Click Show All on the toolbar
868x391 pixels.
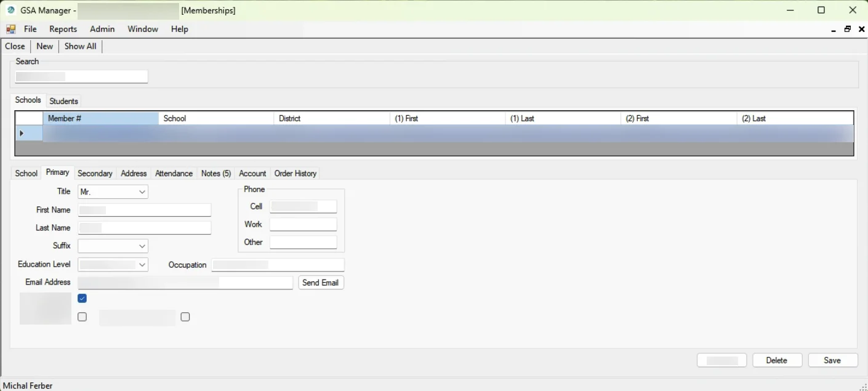(80, 46)
